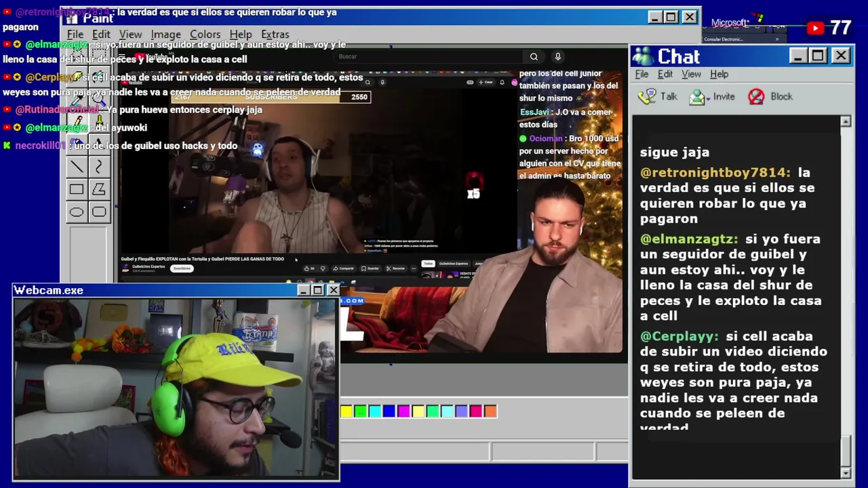Viewport: 868px width, 488px height.
Task: Click the Compartir share button
Action: (x=344, y=268)
